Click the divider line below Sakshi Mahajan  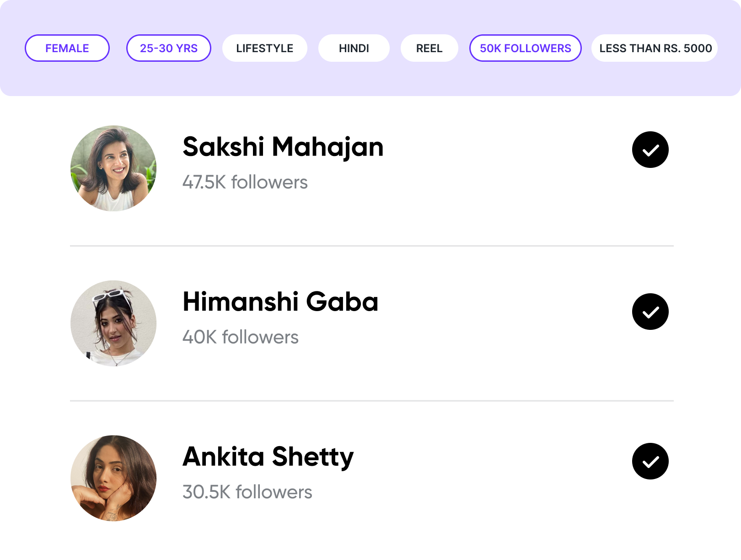[371, 246]
